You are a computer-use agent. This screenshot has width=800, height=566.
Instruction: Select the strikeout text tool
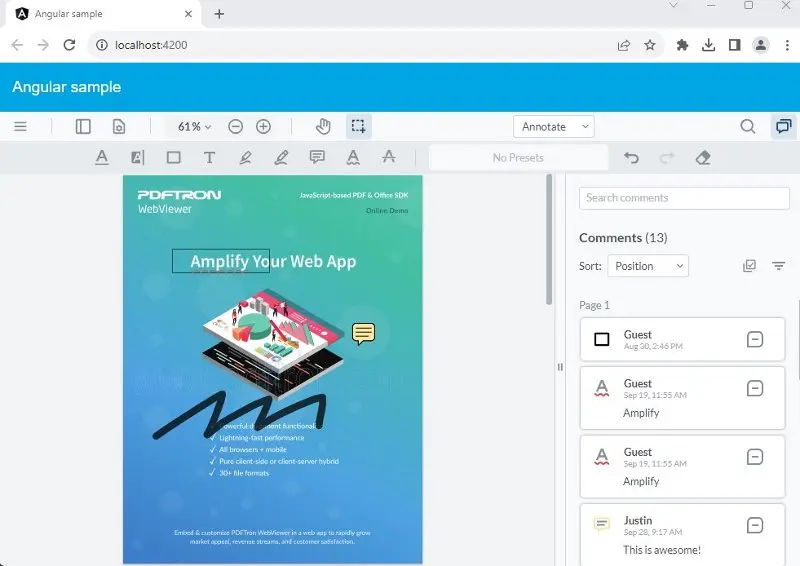coord(389,157)
